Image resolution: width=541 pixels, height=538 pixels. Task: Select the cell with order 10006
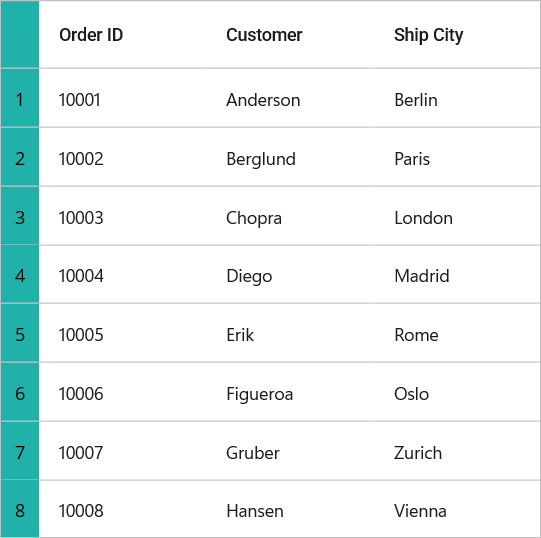point(123,392)
